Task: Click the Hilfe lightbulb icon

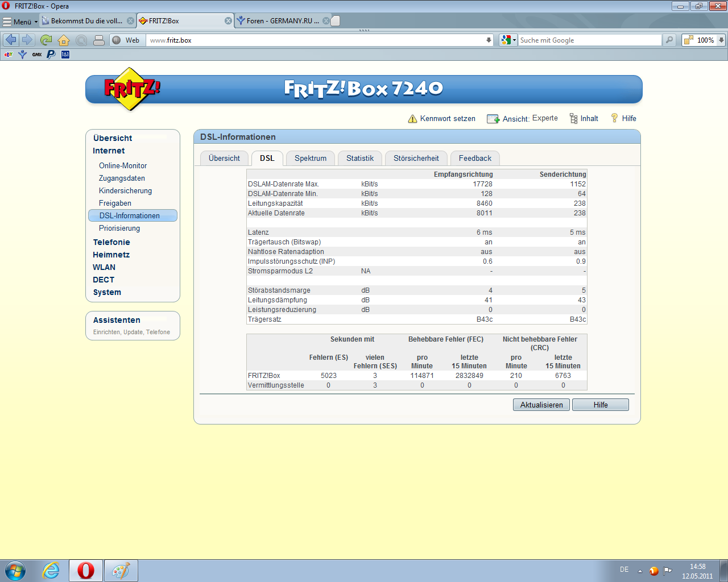Action: pos(614,118)
